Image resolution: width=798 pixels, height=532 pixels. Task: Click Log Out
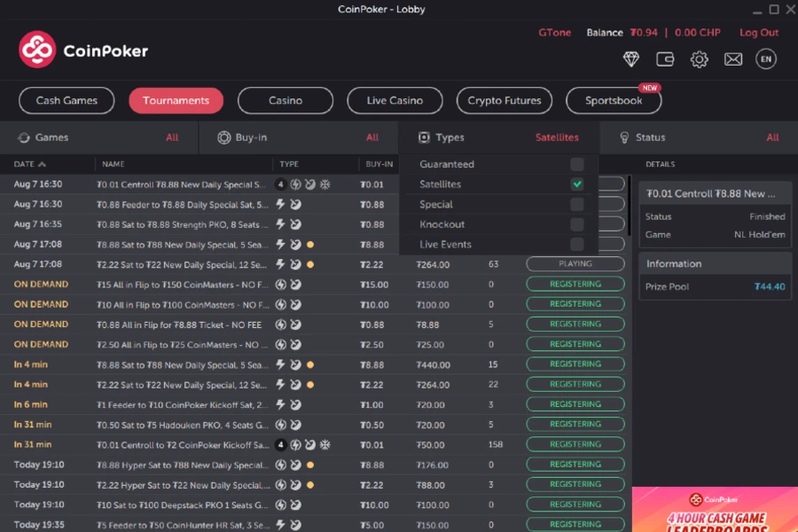click(x=759, y=32)
